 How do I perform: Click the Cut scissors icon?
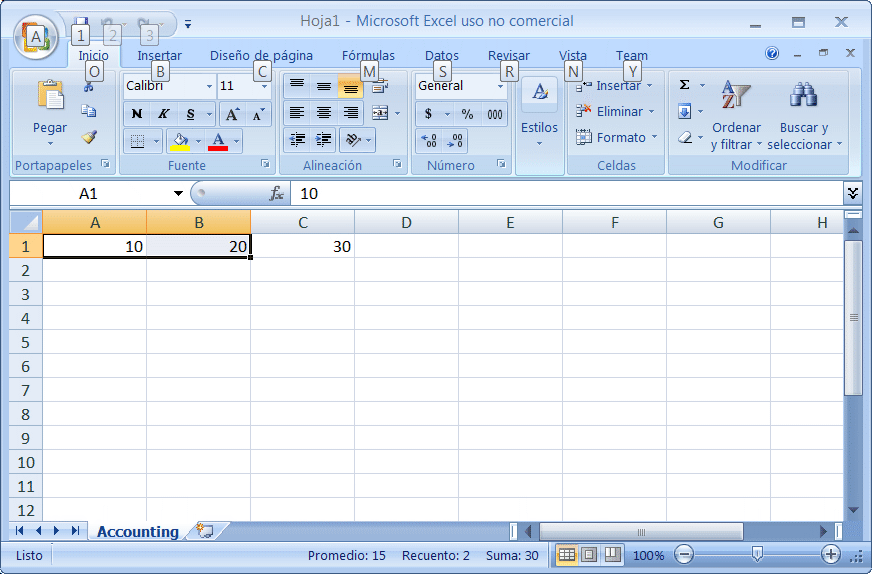(x=89, y=87)
